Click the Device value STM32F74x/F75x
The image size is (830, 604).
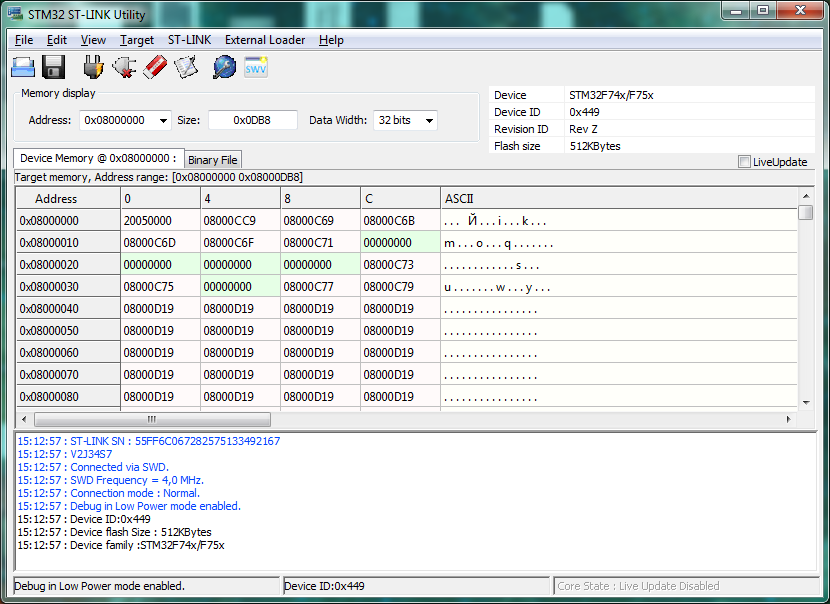(611, 95)
